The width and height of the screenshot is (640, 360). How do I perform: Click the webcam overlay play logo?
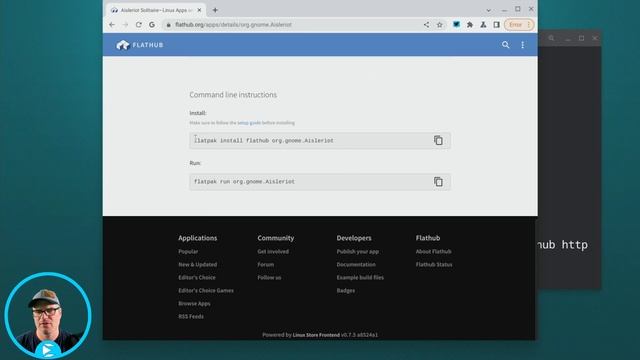(x=48, y=350)
